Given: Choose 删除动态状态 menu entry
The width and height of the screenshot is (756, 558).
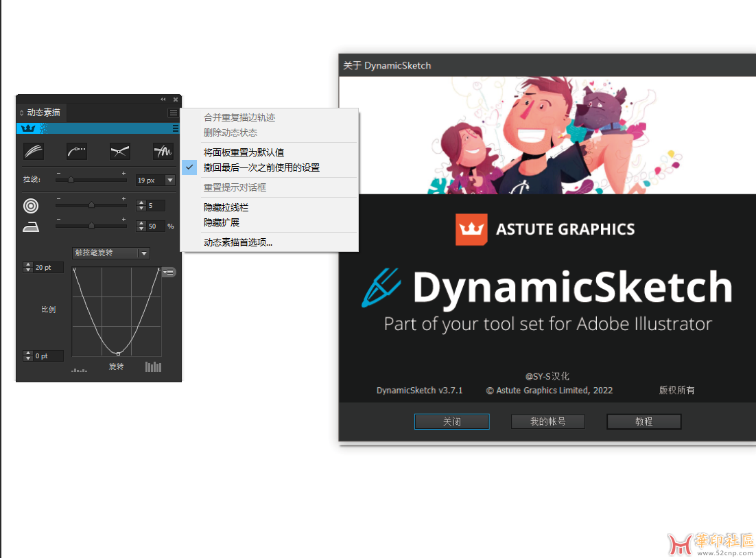Looking at the screenshot, I should pyautogui.click(x=231, y=132).
